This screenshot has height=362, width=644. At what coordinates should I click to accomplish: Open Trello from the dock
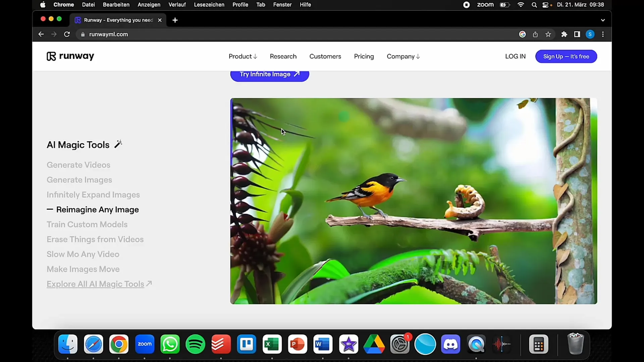247,344
